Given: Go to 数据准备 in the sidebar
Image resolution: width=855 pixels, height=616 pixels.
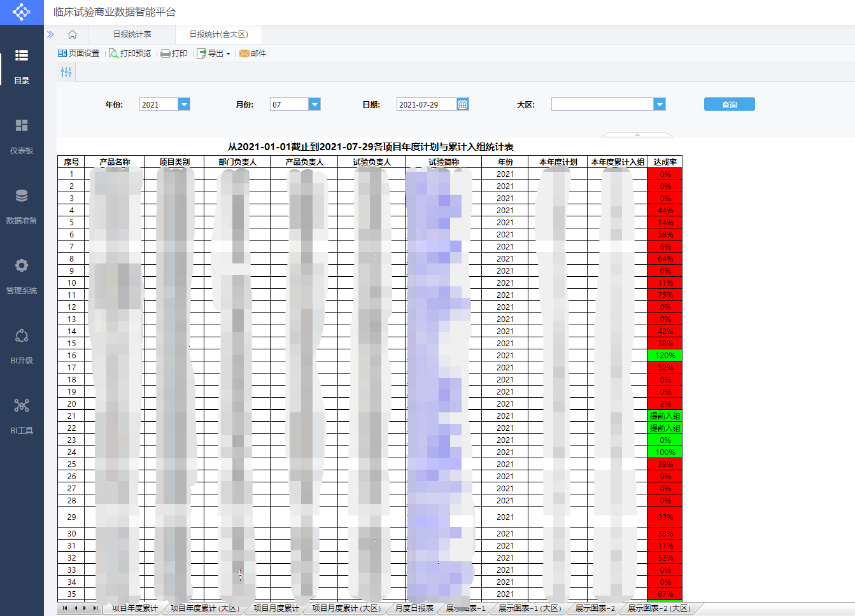Looking at the screenshot, I should point(22,206).
